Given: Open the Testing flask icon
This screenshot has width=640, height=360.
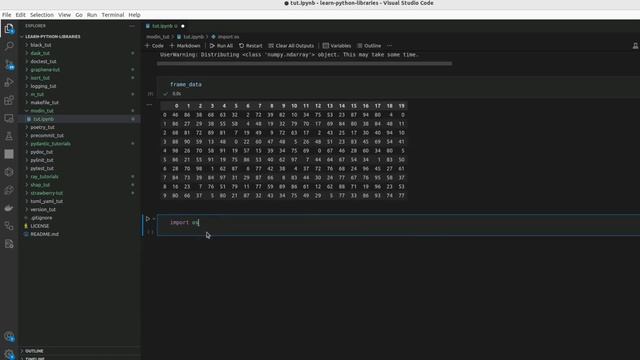Looking at the screenshot, I should [9, 136].
